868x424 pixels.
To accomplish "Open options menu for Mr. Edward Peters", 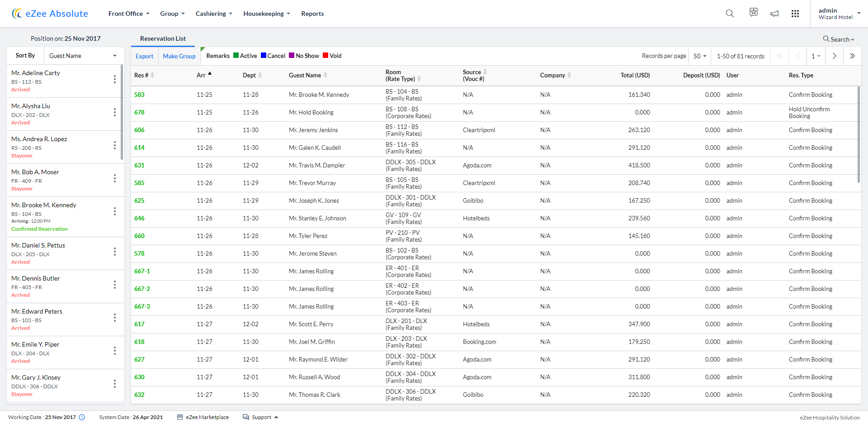I will tap(115, 318).
